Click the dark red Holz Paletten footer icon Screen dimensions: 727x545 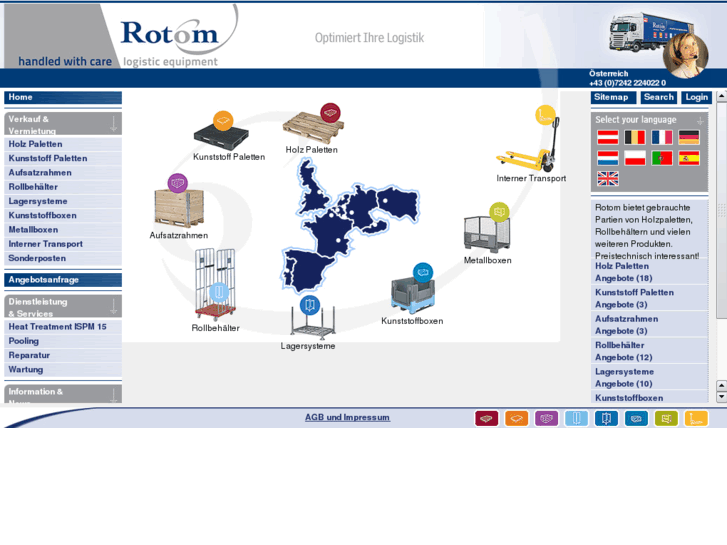pos(486,418)
